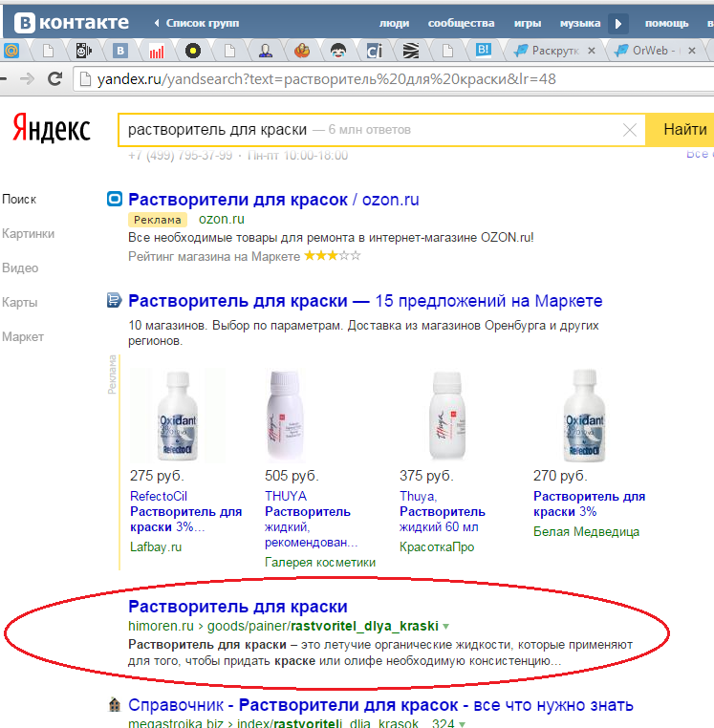The image size is (714, 728).
Task: Click the browser forward arrow
Action: coord(27,79)
